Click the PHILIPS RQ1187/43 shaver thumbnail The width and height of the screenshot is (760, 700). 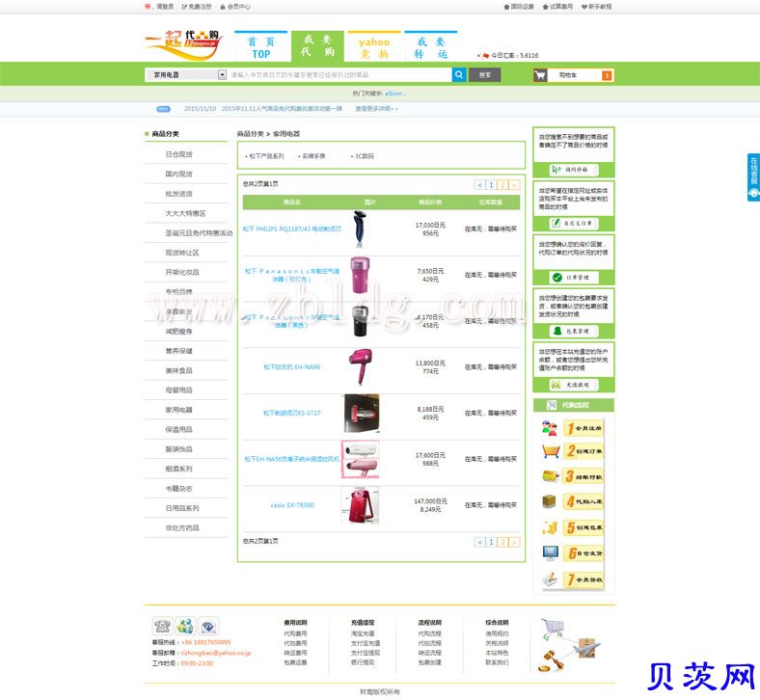(360, 229)
